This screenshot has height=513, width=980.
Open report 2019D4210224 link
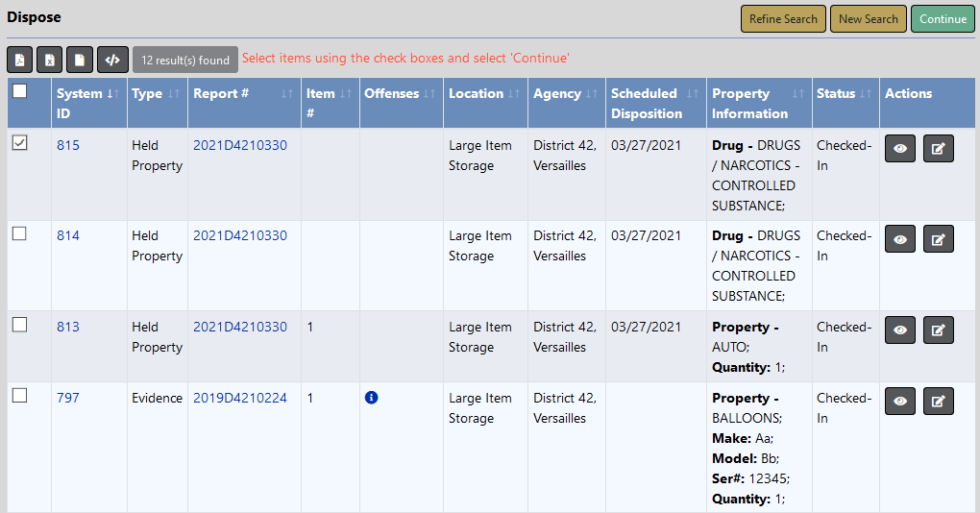coord(240,398)
